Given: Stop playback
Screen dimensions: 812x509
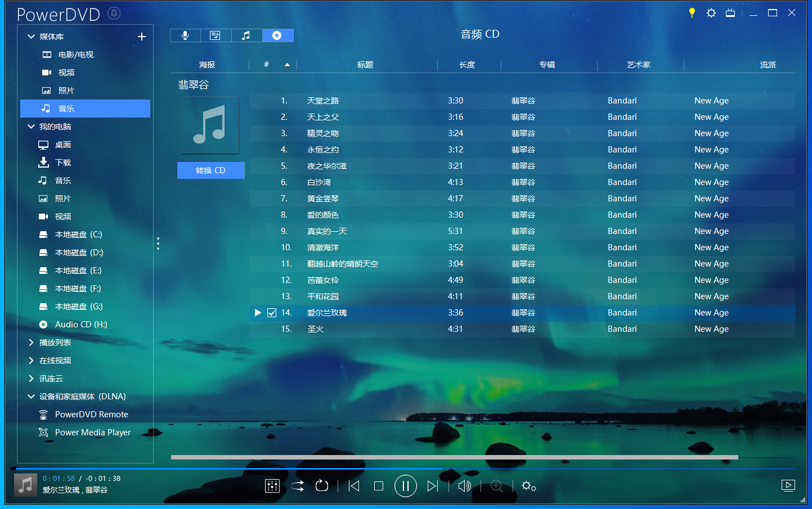Looking at the screenshot, I should coord(379,486).
